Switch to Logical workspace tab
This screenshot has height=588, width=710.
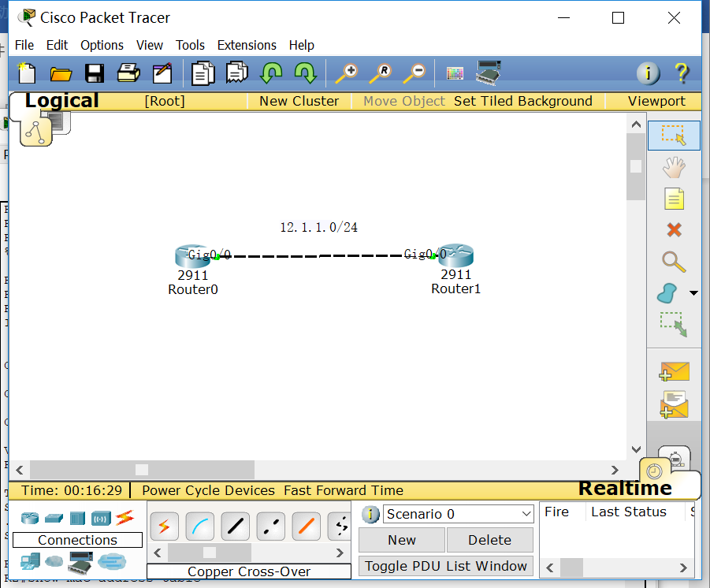point(61,101)
